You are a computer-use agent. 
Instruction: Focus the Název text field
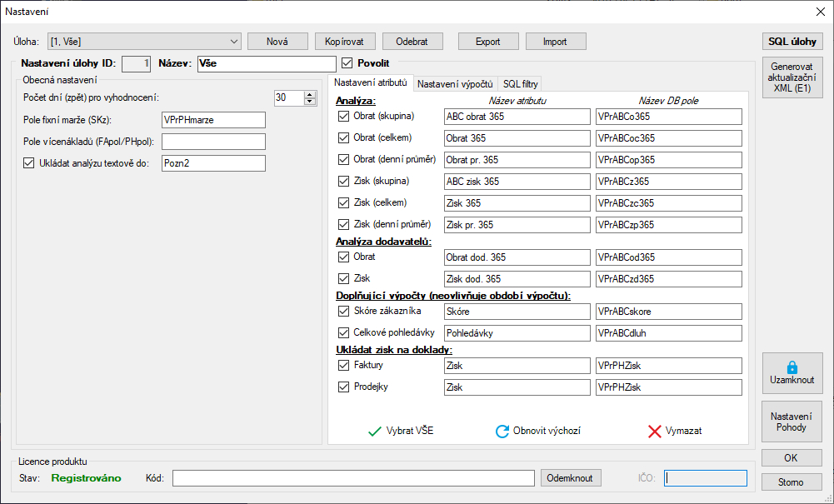click(x=267, y=63)
